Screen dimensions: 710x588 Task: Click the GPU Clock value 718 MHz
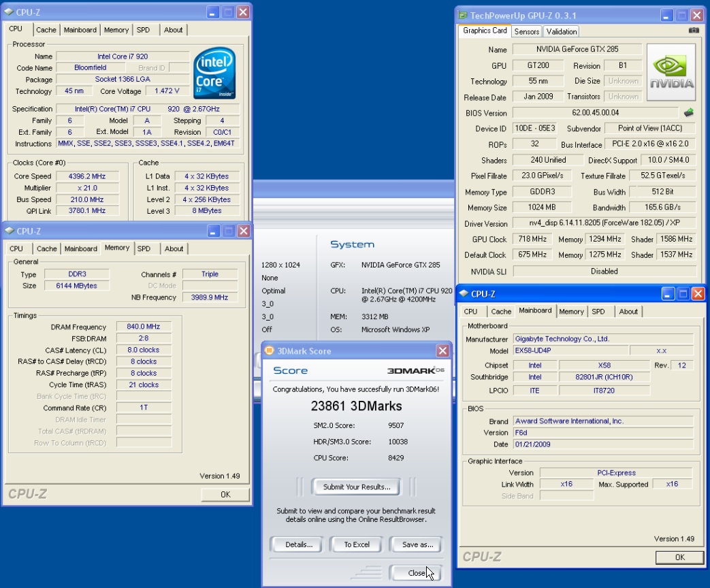click(x=532, y=239)
